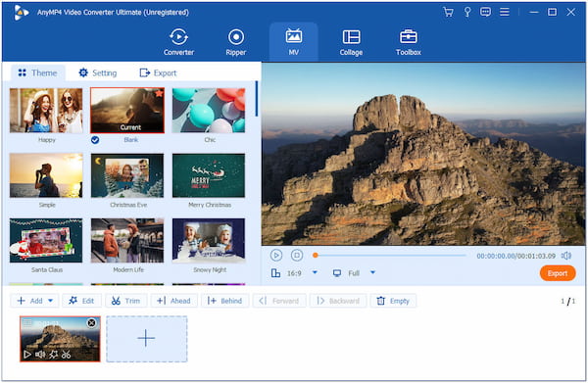The width and height of the screenshot is (588, 383).
Task: Click the scissors icon on the clip thumbnail
Action: click(x=66, y=355)
